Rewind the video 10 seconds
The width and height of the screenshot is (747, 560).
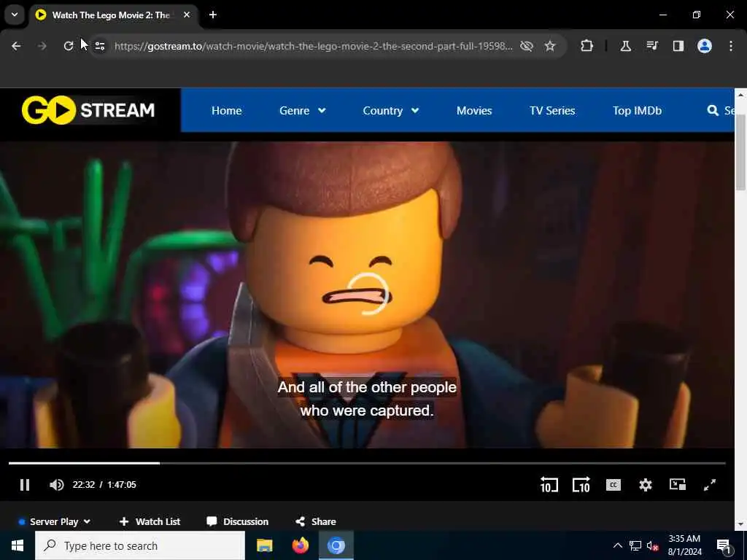pos(549,485)
